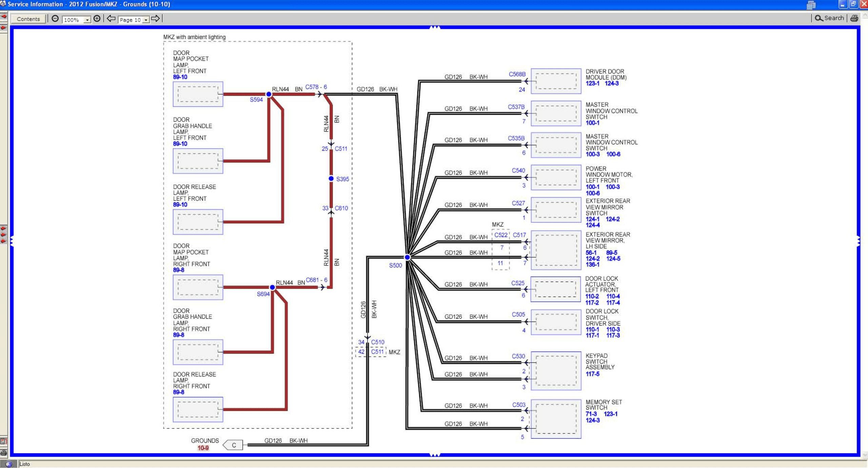
Task: Click page top scroll arrows on blue border
Action: point(435,28)
